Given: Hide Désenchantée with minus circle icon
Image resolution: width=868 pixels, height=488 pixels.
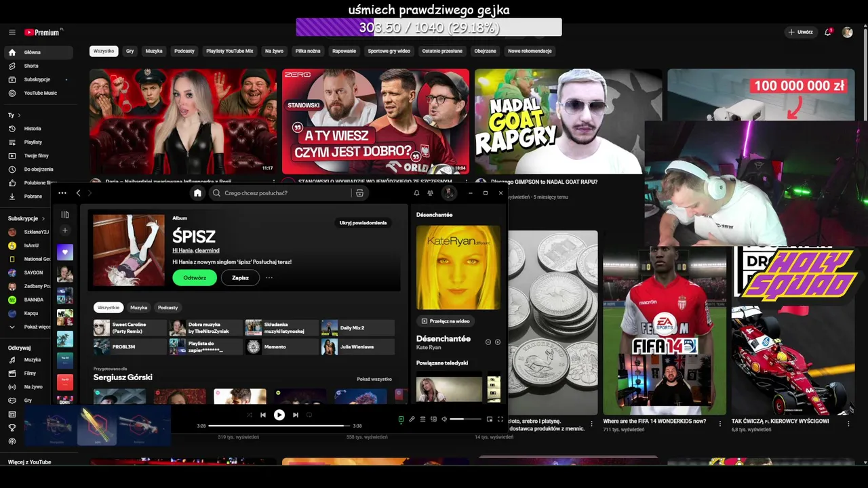Looking at the screenshot, I should (x=488, y=342).
